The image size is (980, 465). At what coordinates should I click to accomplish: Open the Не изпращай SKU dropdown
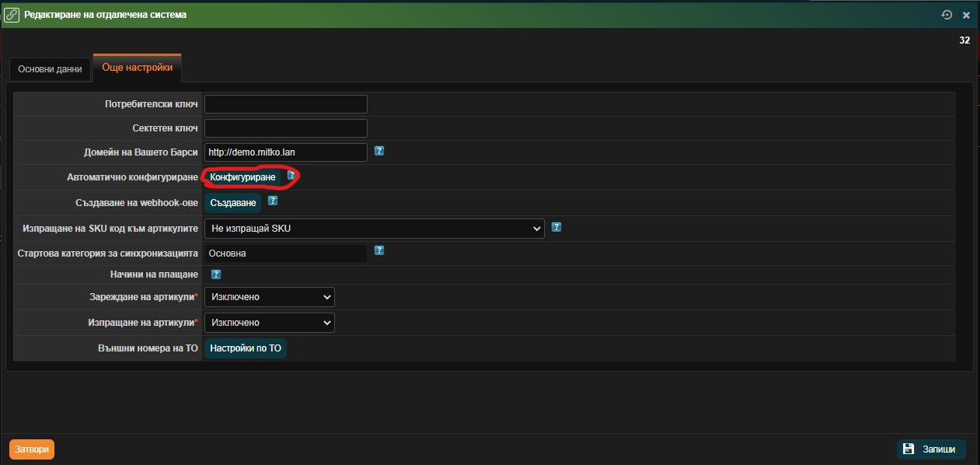pos(375,229)
